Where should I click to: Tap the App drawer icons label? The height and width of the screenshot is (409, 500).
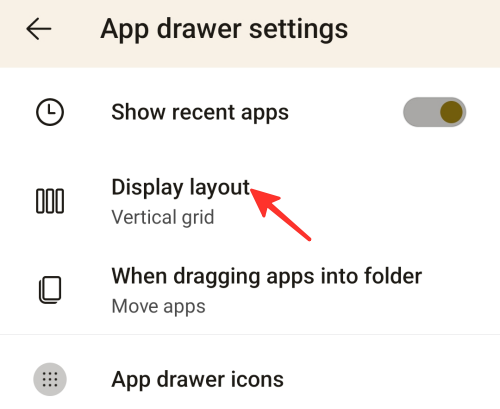click(197, 379)
